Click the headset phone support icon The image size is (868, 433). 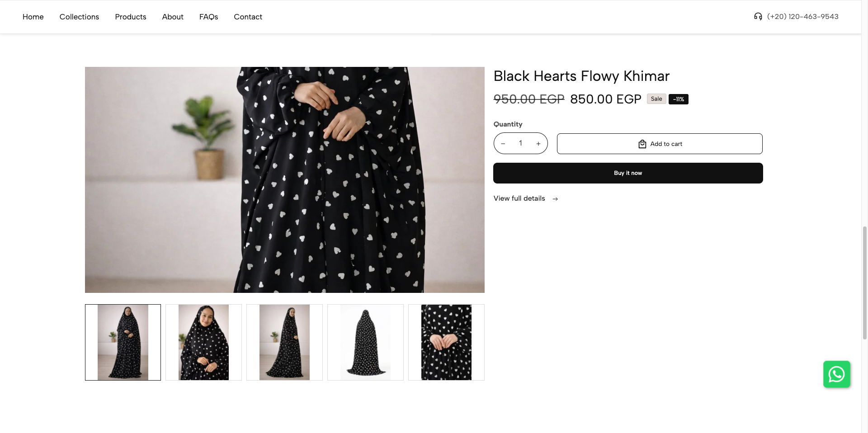pyautogui.click(x=758, y=17)
